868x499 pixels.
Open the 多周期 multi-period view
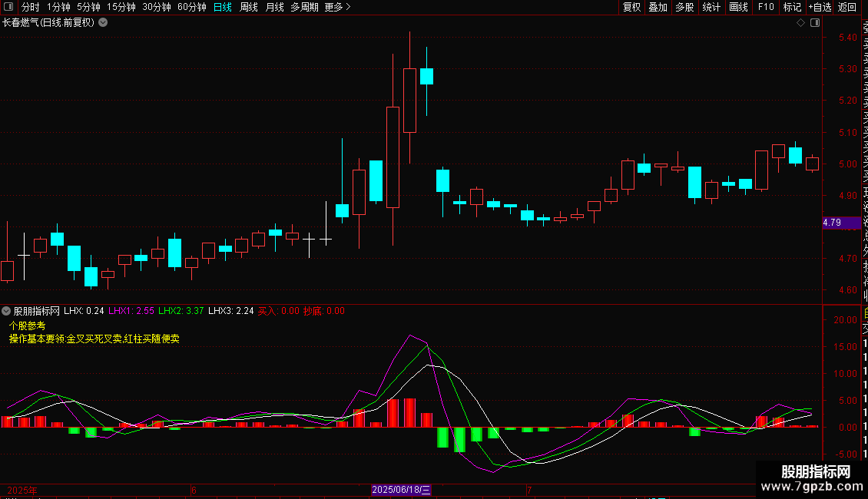304,7
